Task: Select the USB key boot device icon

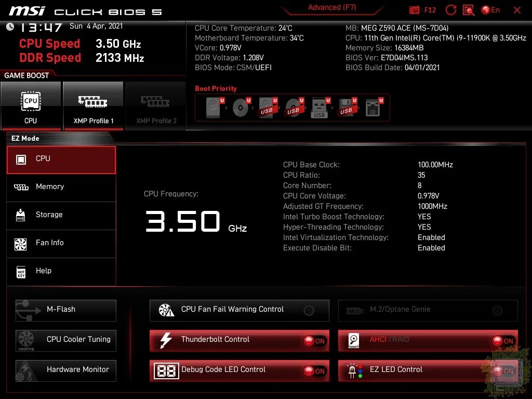Action: [x=320, y=108]
